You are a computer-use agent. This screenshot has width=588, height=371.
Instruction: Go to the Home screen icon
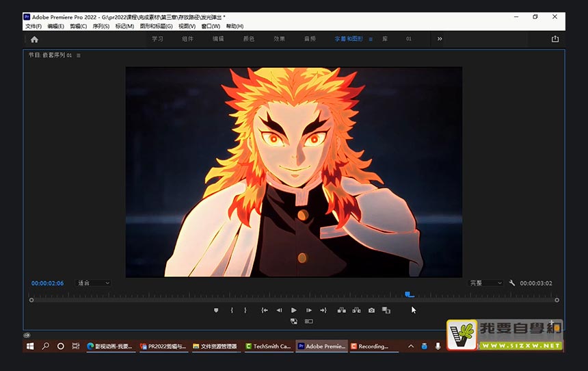click(34, 40)
